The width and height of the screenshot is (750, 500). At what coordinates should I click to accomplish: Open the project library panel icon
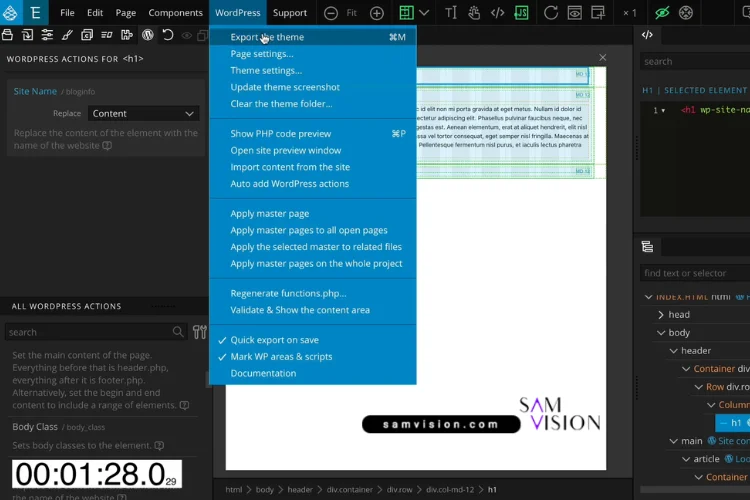point(7,35)
